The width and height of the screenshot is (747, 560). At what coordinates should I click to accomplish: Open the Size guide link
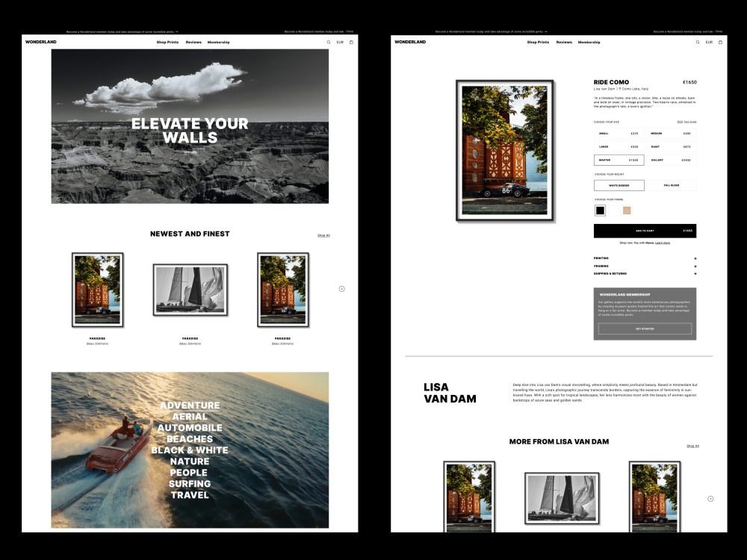[687, 122]
